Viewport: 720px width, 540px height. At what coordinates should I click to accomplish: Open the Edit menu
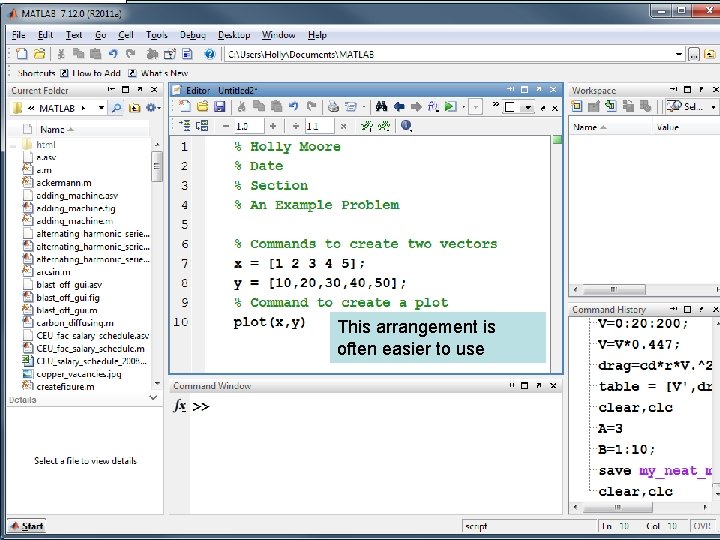point(45,35)
